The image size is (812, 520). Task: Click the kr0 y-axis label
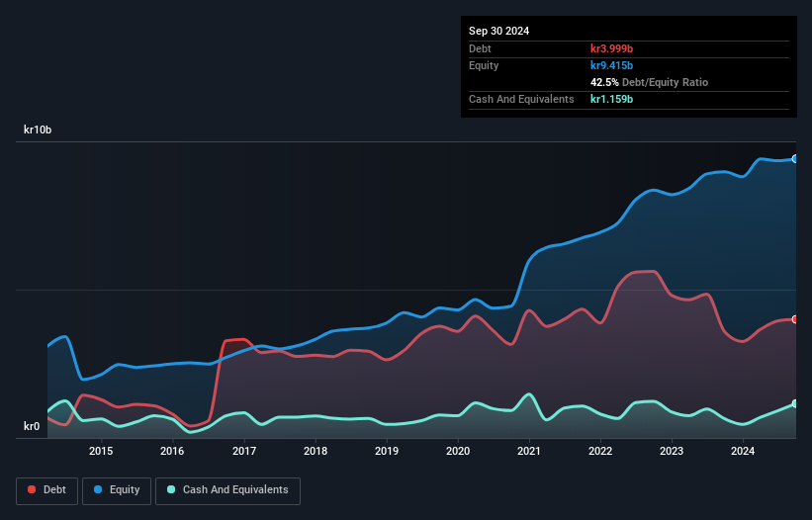point(32,426)
